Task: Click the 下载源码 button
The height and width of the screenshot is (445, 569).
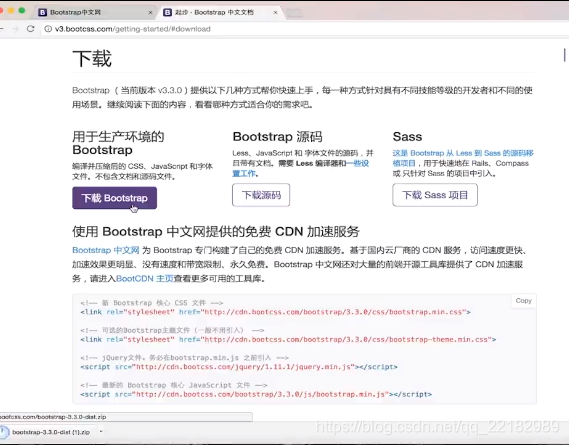Action: click(261, 195)
